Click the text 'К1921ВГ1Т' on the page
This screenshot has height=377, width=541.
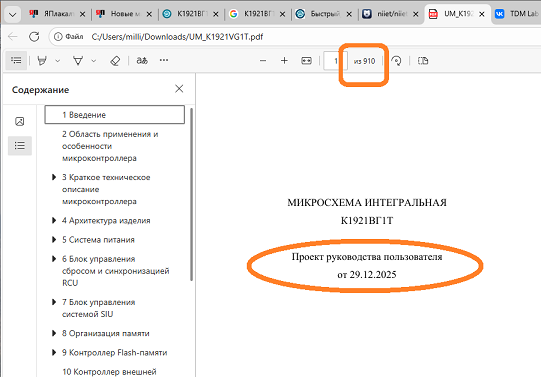[x=367, y=220]
